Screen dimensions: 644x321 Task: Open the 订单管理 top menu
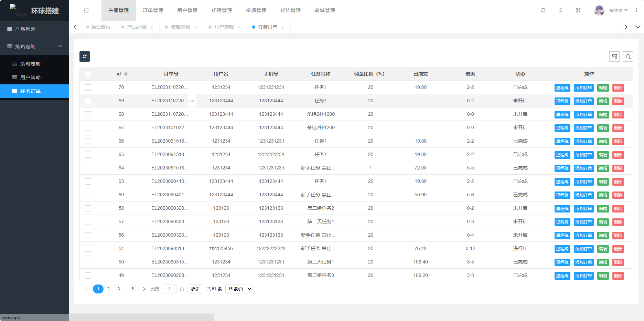(153, 10)
